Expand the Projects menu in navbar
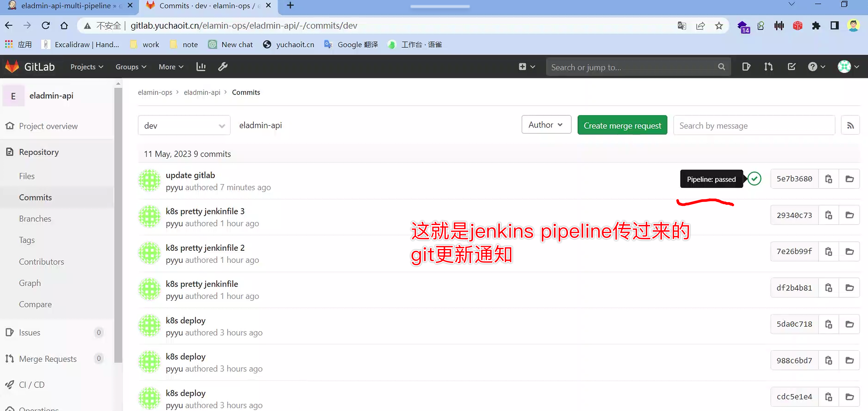 click(x=87, y=67)
